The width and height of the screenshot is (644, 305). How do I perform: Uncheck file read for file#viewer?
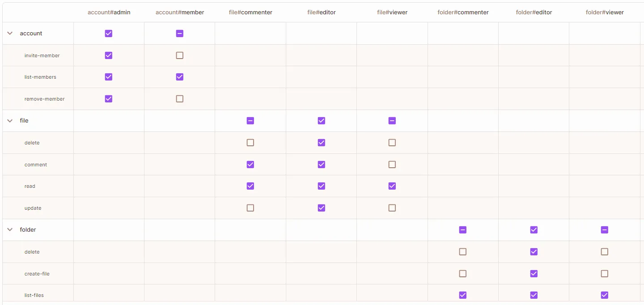pos(392,186)
